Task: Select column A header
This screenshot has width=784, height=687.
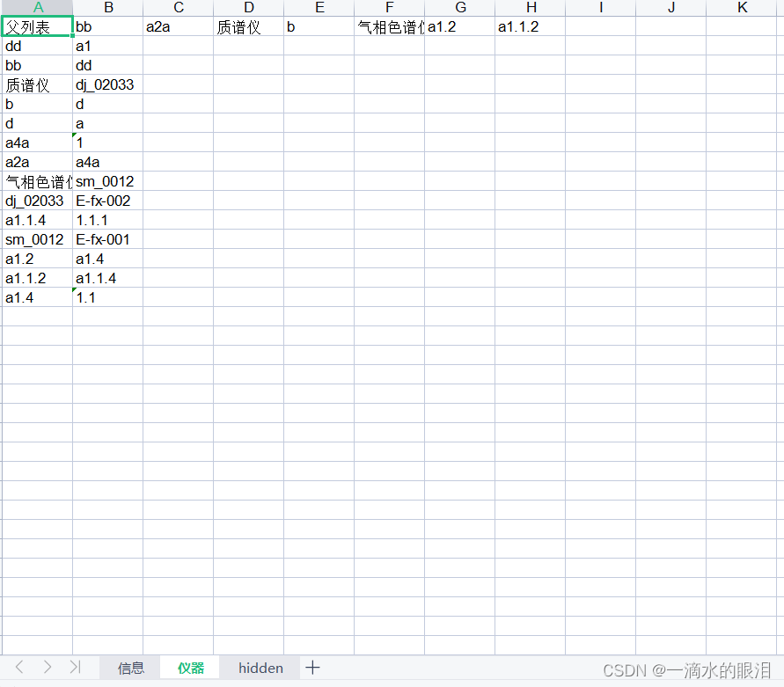Action: point(38,8)
